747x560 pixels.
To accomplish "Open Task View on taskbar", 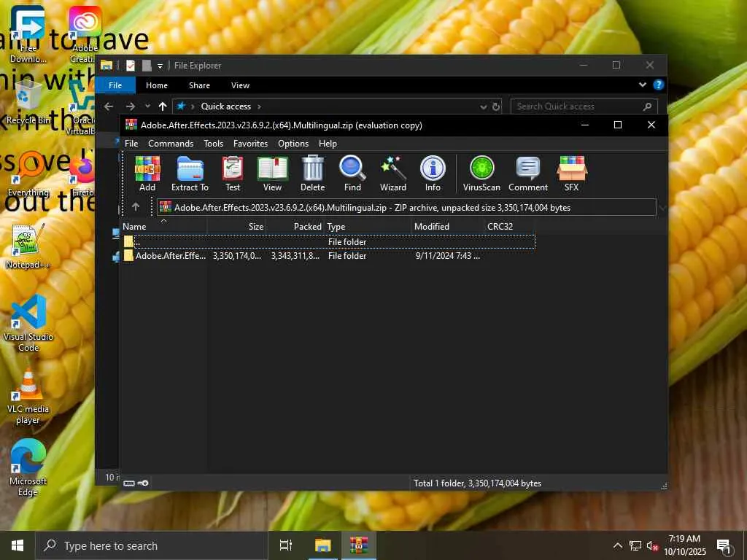I will [286, 545].
